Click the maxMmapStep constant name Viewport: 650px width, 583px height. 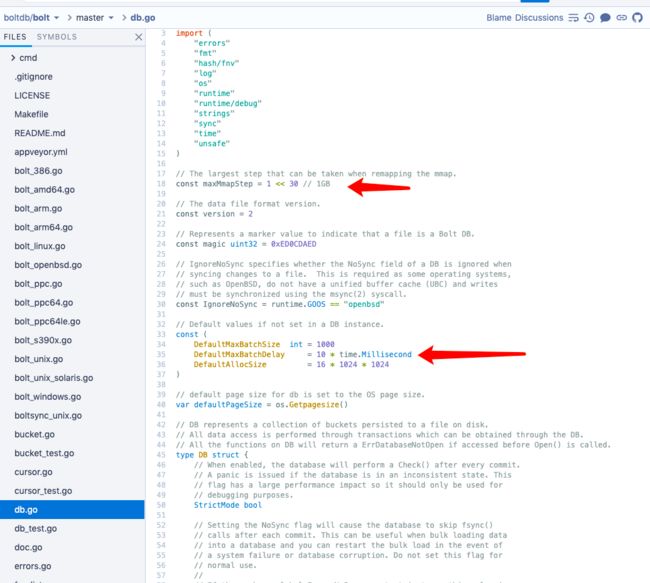(x=228, y=184)
